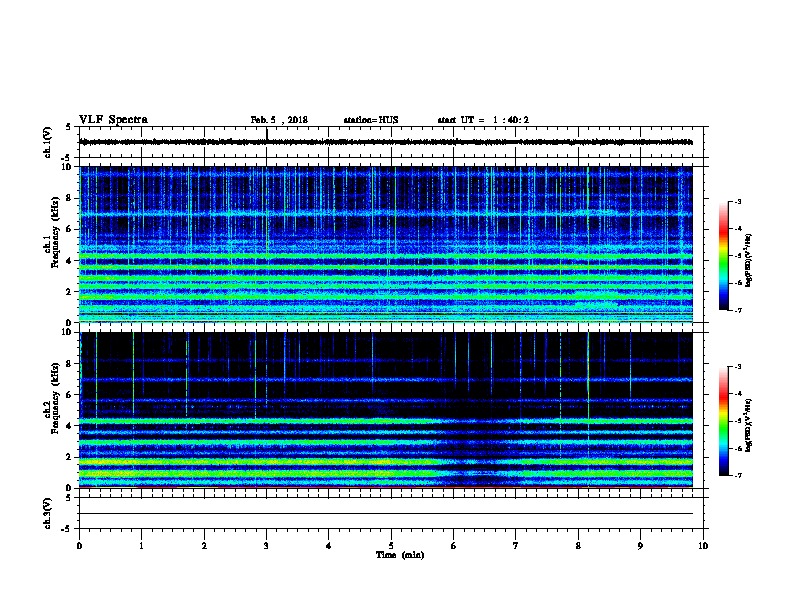The image size is (792, 612).
Task: Click the Time axis tick label "3"
Action: click(267, 546)
